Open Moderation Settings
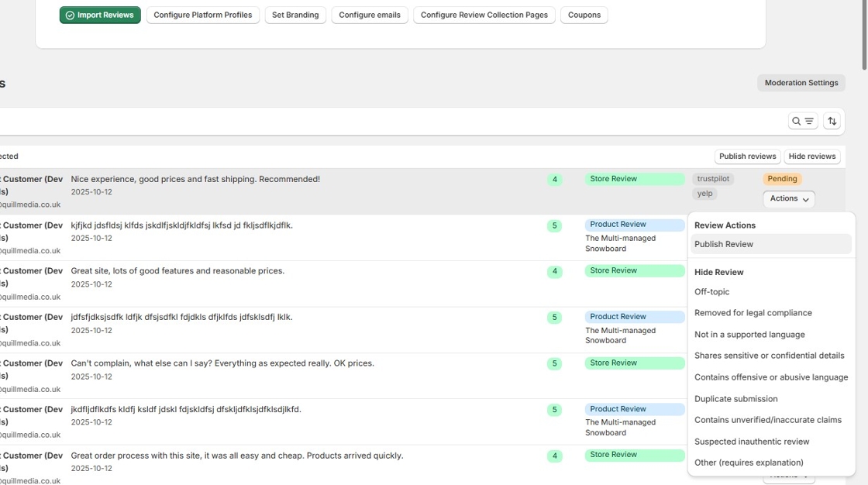The height and width of the screenshot is (485, 868). [801, 83]
